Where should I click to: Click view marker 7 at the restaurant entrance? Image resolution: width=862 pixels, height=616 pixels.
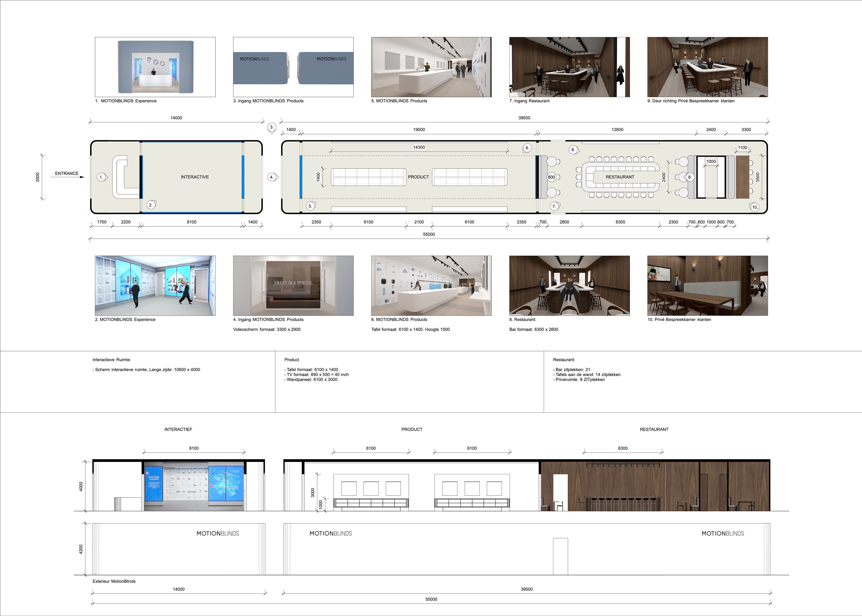554,206
